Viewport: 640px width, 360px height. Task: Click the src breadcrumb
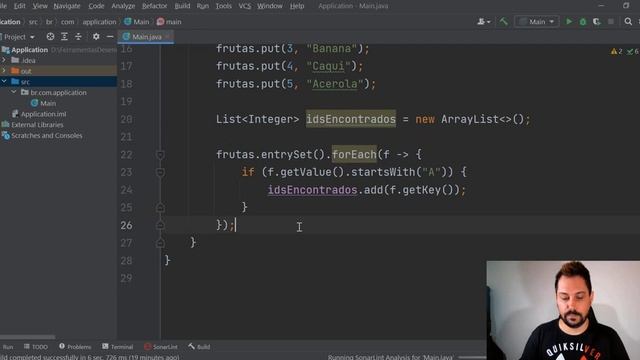coord(33,22)
